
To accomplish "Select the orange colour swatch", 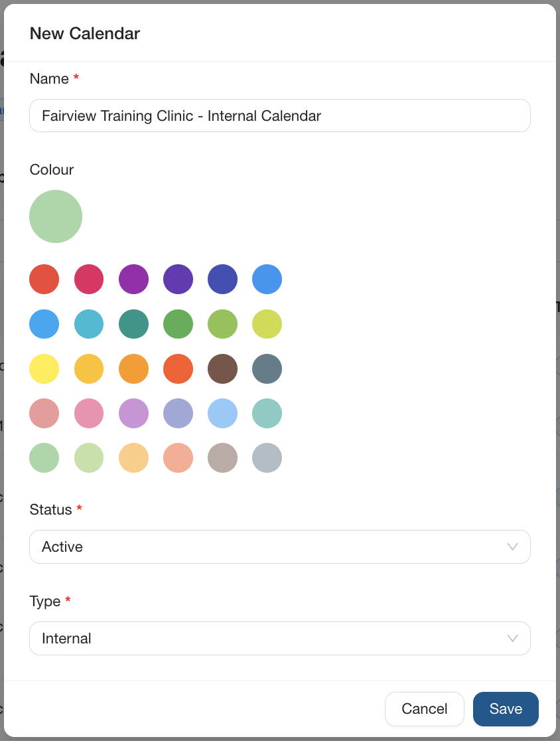I will [133, 369].
